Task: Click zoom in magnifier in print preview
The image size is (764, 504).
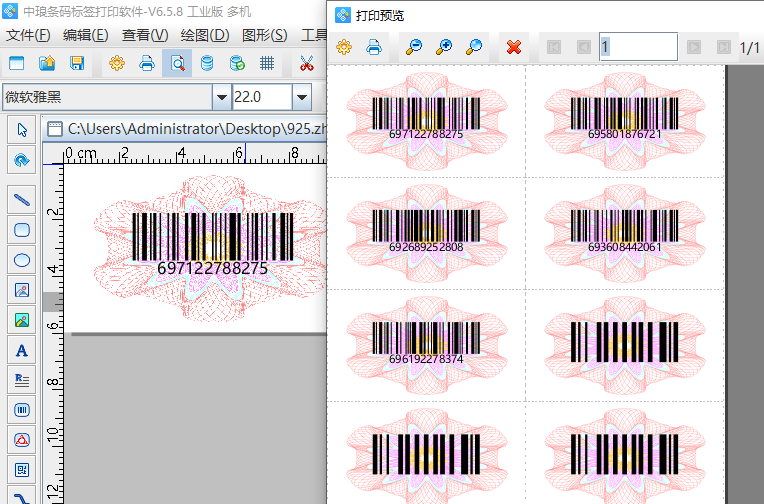Action: coord(443,47)
